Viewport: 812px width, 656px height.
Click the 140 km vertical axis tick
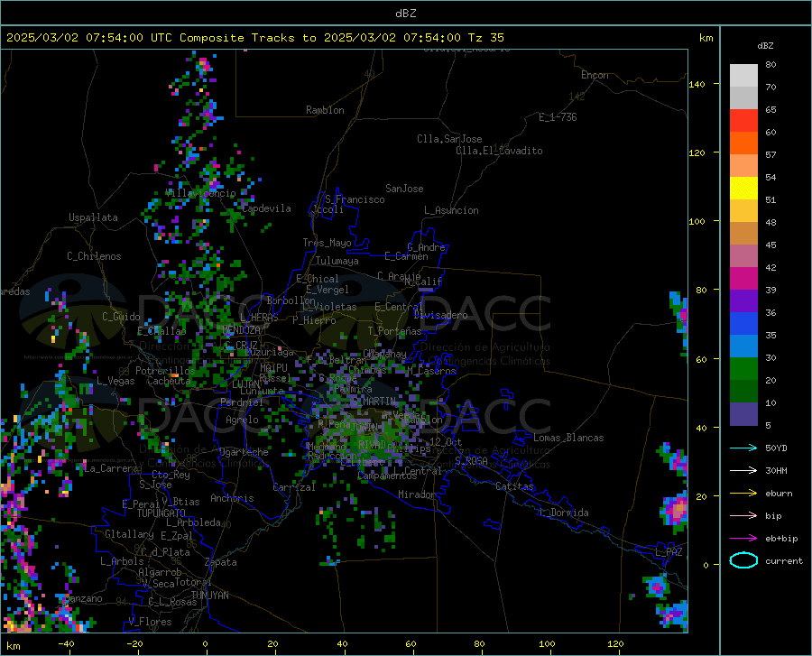[x=697, y=84]
